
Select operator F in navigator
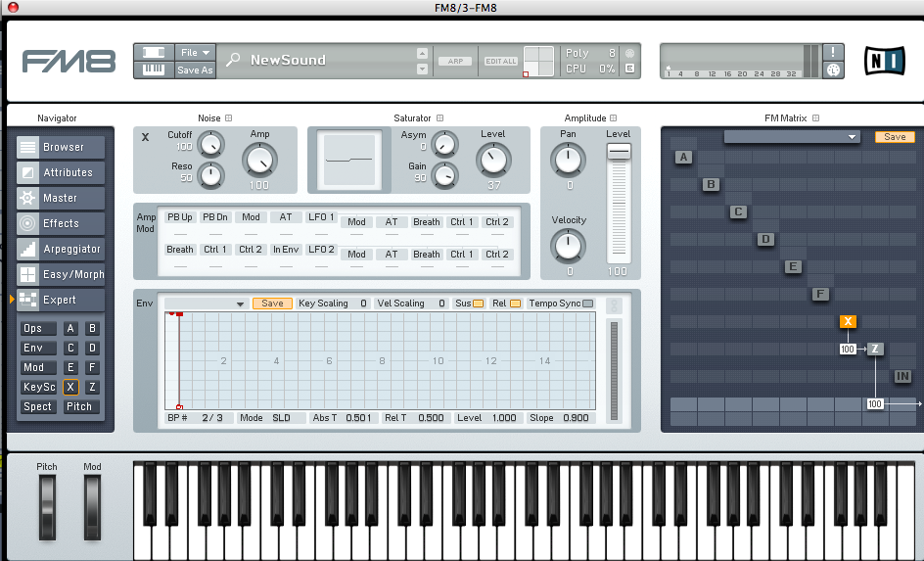[92, 367]
